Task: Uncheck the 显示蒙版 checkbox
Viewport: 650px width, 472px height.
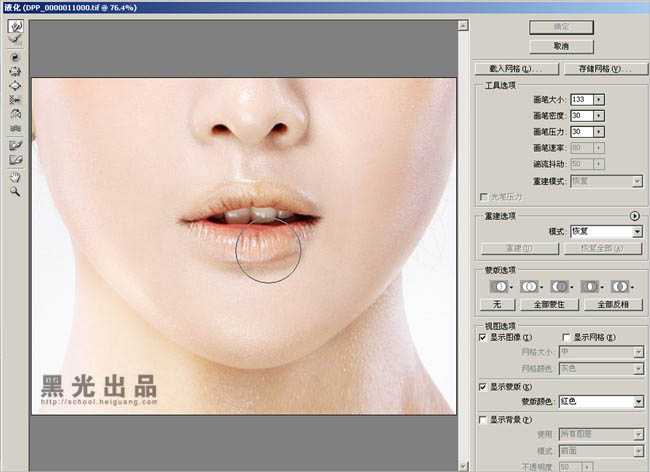Action: click(x=483, y=386)
